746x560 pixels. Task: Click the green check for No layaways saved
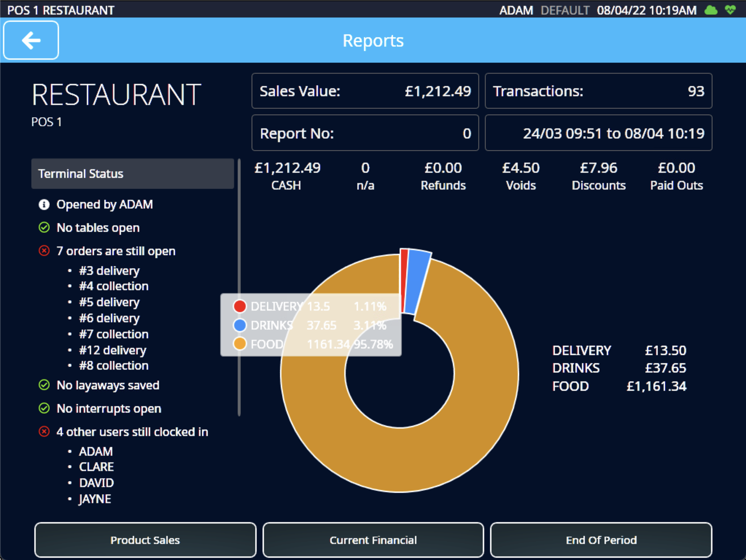(x=44, y=385)
